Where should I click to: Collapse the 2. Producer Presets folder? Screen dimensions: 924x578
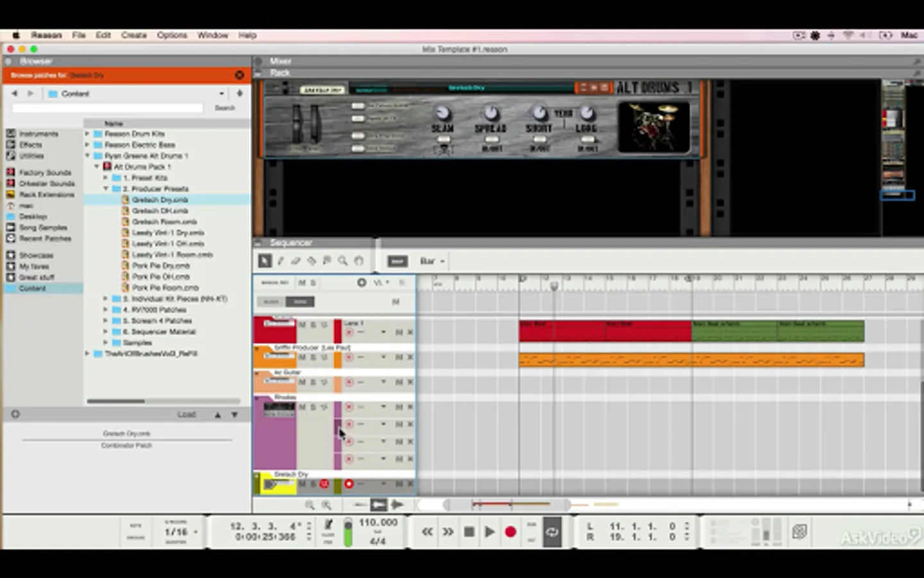click(106, 189)
